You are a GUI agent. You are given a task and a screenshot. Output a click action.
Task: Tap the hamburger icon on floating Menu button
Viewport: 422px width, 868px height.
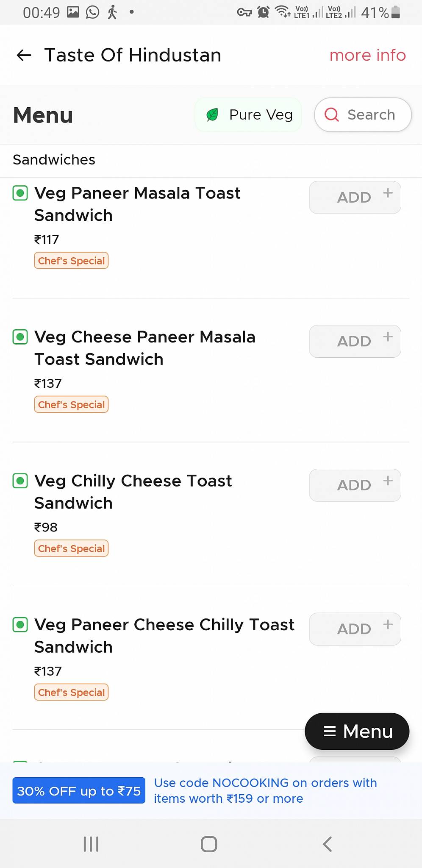(x=330, y=731)
